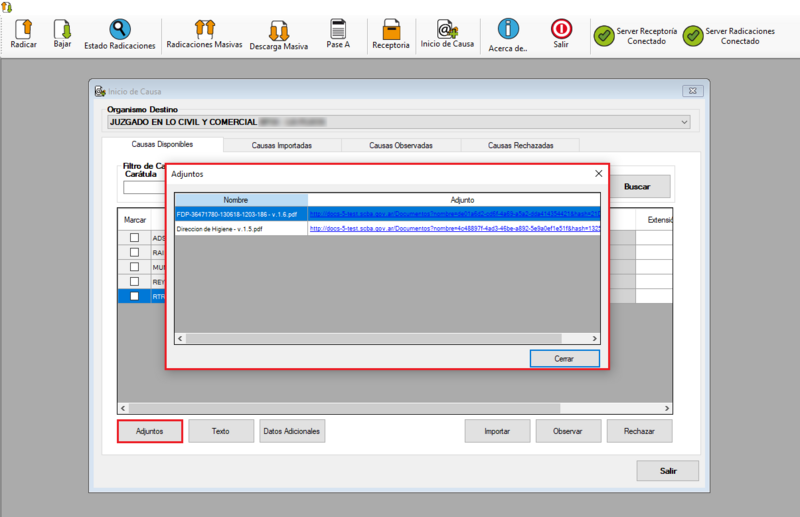Open Datos Adicionales

292,431
